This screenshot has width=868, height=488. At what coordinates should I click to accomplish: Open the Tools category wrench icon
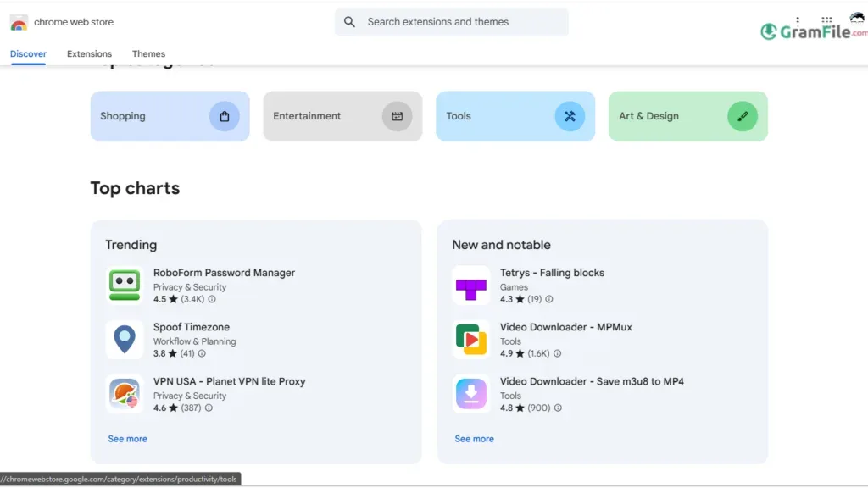570,116
